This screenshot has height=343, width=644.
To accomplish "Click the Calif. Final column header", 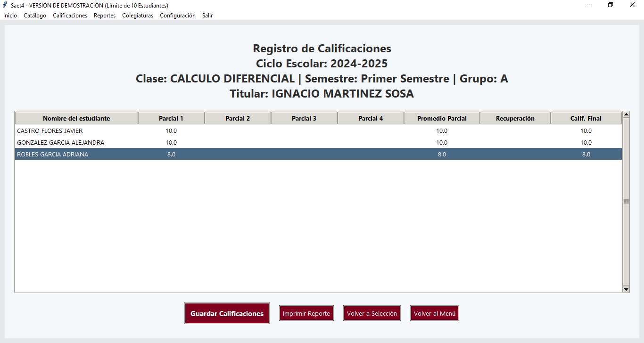I will (586, 118).
